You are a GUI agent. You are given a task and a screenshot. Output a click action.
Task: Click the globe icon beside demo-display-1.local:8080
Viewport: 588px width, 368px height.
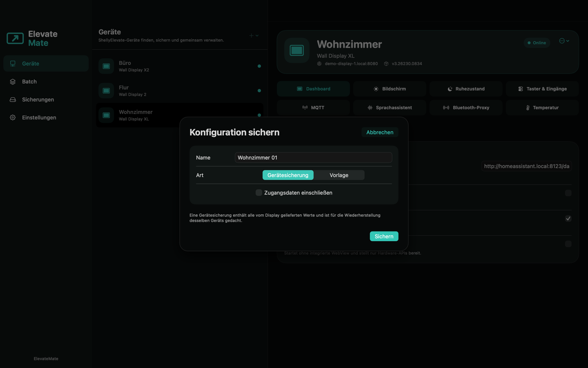[319, 64]
